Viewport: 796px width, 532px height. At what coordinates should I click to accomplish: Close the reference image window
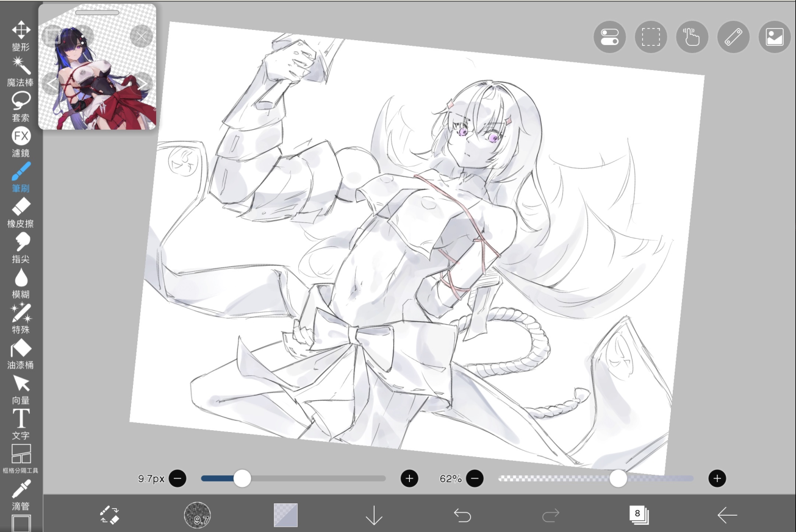(141, 37)
